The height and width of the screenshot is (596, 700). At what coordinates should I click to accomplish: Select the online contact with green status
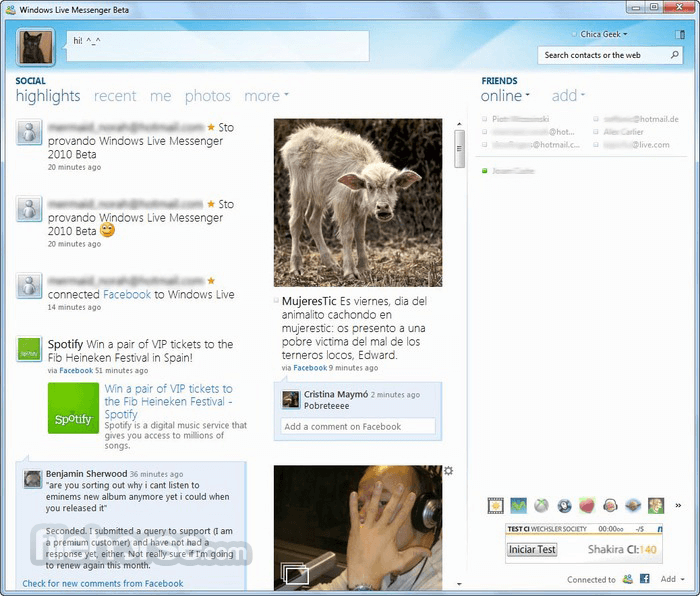coord(508,171)
